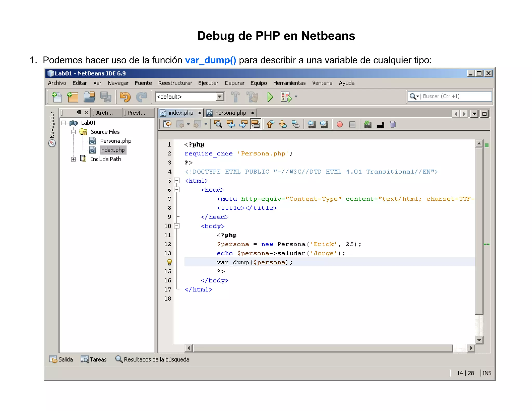The width and height of the screenshot is (532, 411).
Task: Click the Previous Bookmark icon
Action: 270,124
